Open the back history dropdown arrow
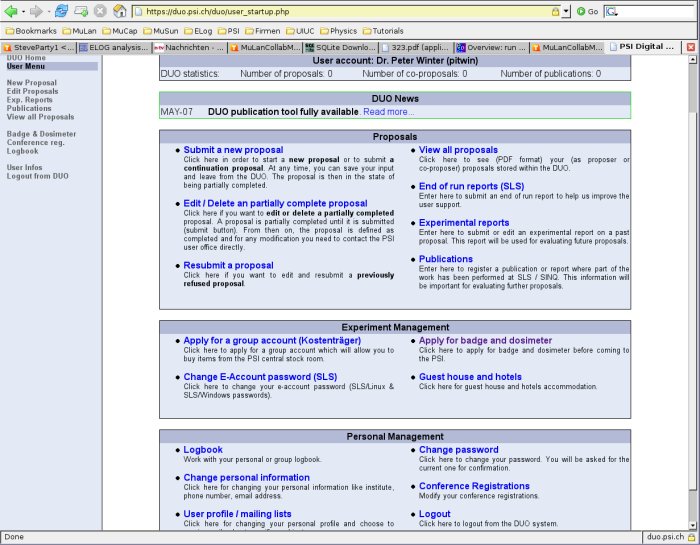This screenshot has height=545, width=700. [x=23, y=11]
